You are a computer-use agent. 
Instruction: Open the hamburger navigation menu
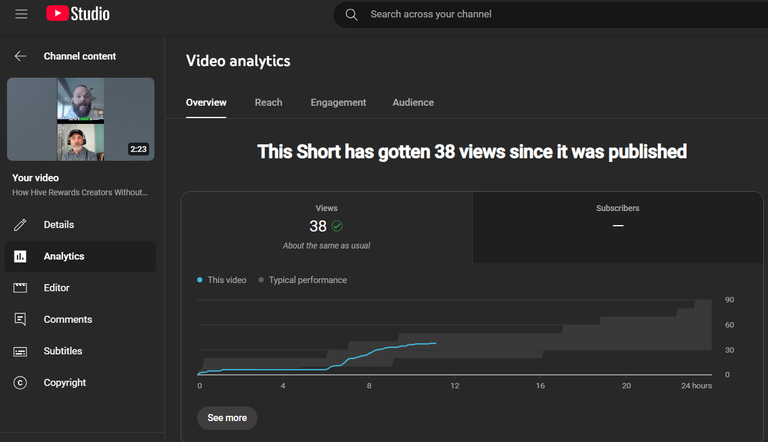(21, 14)
